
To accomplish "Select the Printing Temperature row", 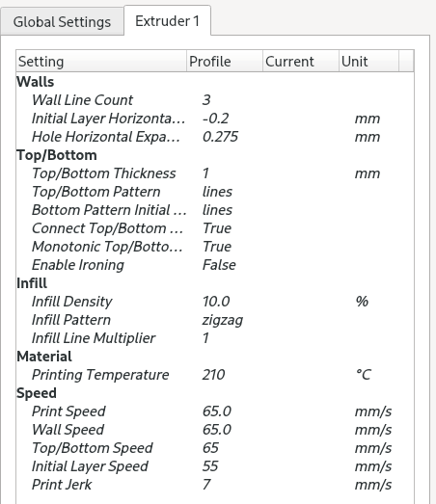I will pyautogui.click(x=215, y=375).
